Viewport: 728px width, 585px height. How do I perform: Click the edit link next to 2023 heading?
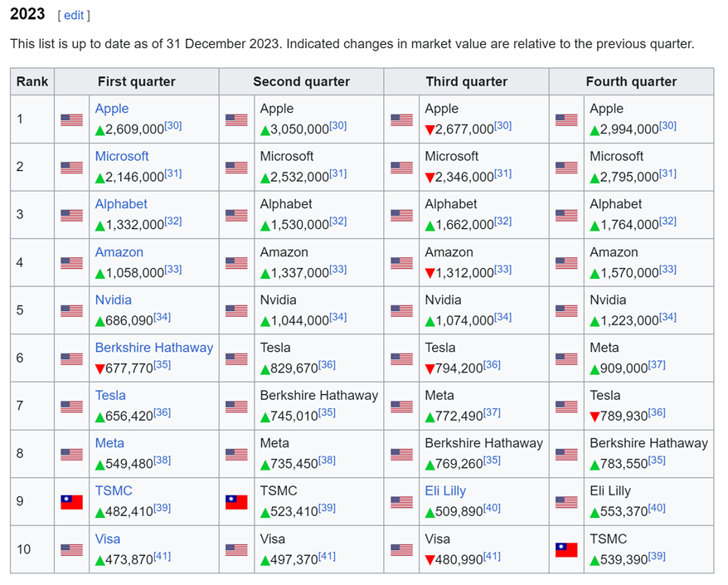coord(74,16)
